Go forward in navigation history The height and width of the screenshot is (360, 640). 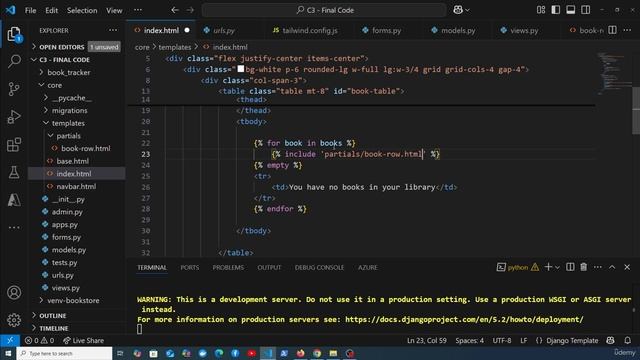tap(190, 10)
